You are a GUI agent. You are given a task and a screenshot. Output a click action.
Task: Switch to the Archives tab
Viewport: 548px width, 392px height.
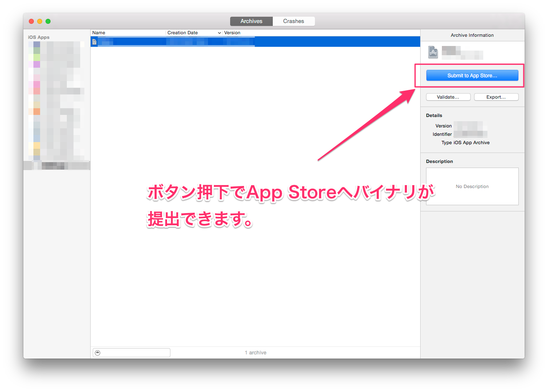251,21
